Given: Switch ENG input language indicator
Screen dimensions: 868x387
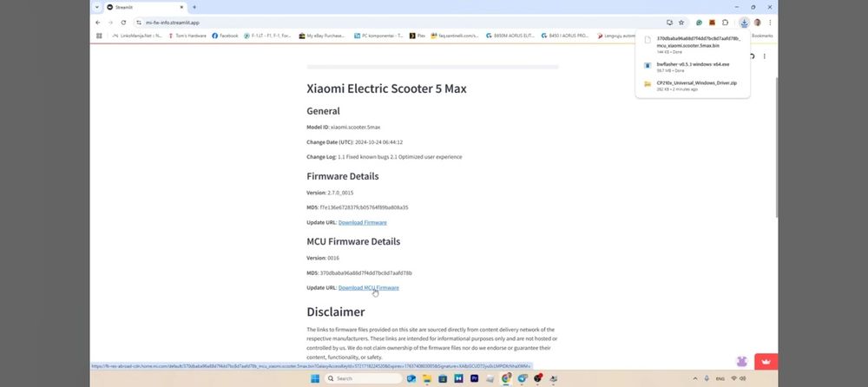Looking at the screenshot, I should pyautogui.click(x=720, y=378).
